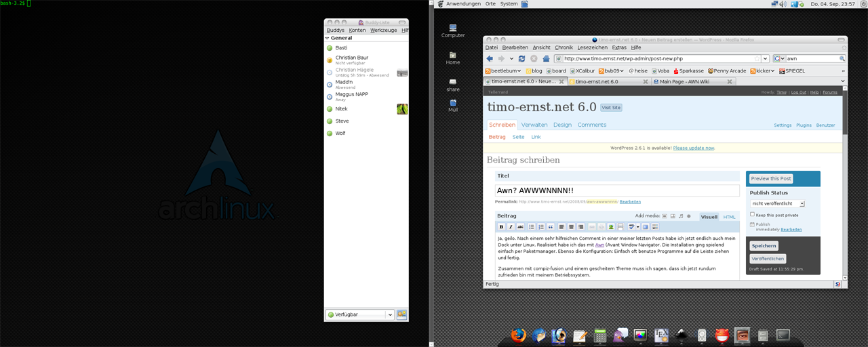
Task: Click the Veröffentlichen button
Action: pos(768,259)
